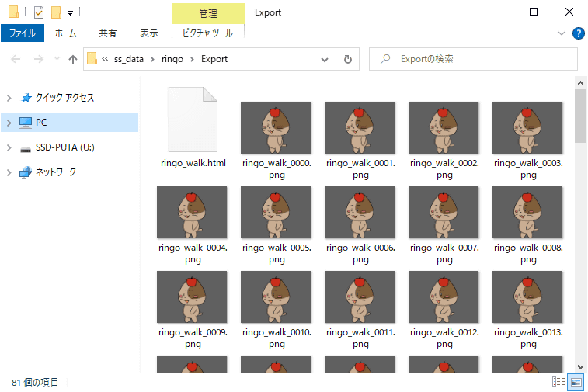588x392 pixels.
Task: Select thumbnail ringo_walk_0000.png
Action: click(x=276, y=128)
